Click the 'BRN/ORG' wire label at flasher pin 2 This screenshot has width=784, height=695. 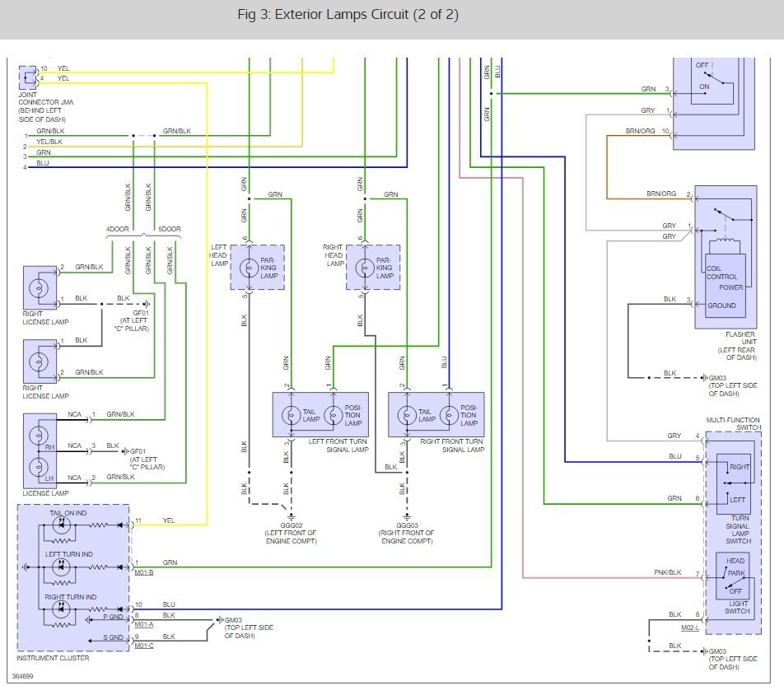tap(661, 194)
